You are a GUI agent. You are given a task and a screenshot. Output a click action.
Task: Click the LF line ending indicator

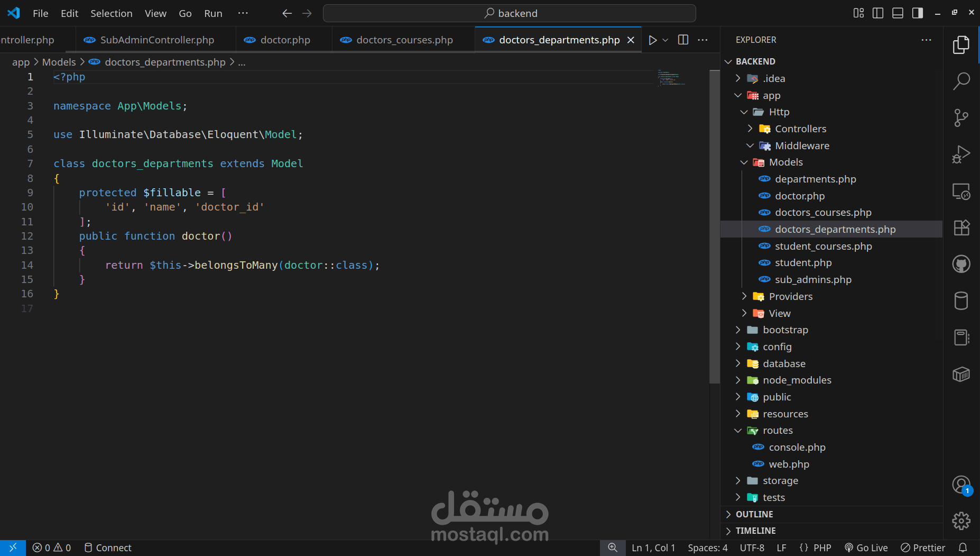[781, 548]
